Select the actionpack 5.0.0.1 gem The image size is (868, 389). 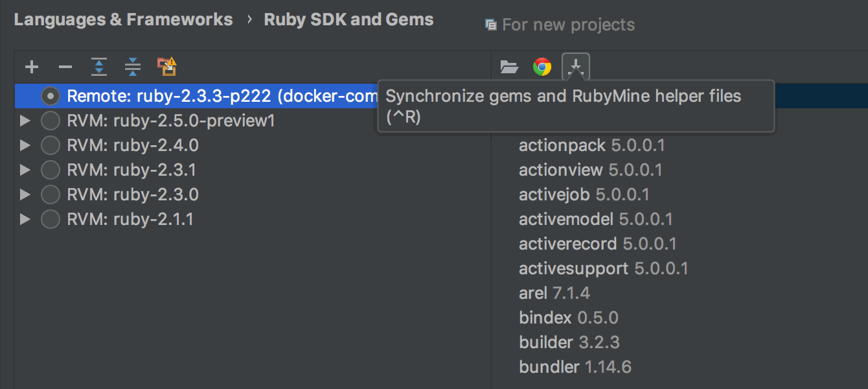point(592,145)
